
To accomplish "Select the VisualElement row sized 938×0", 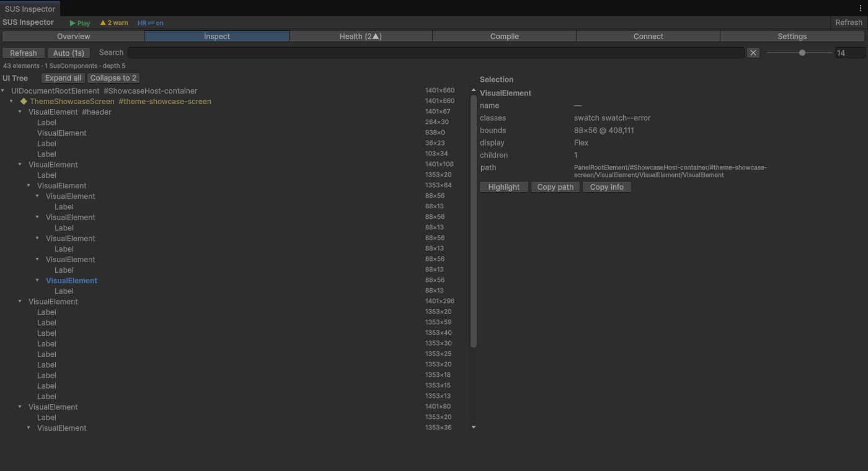I will click(x=236, y=133).
